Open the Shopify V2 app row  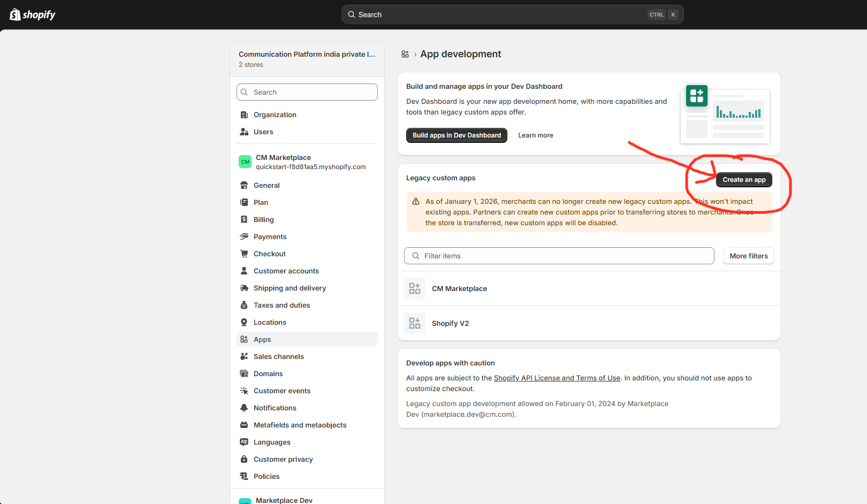[x=589, y=323]
